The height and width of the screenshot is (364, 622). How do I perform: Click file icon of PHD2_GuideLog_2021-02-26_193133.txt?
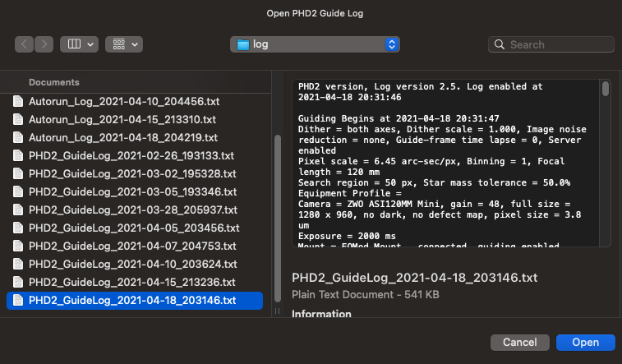point(18,156)
